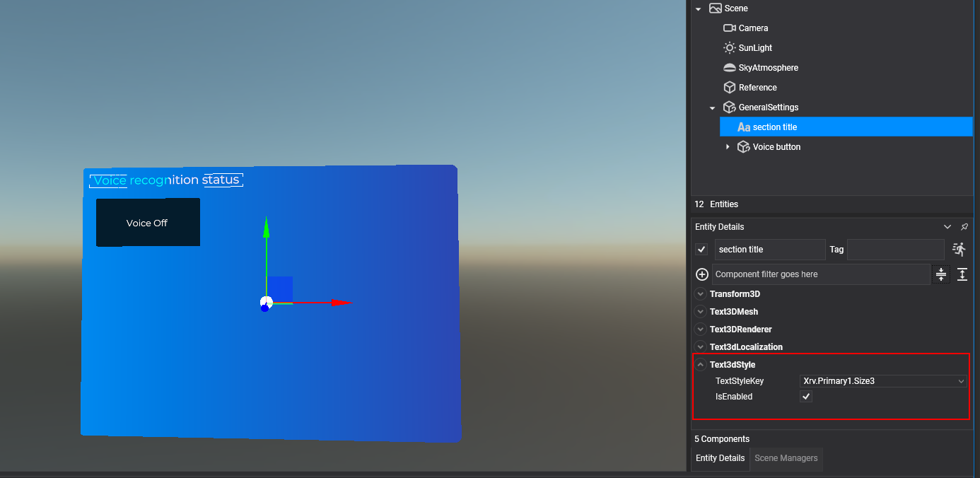Click the static entity running-man icon
This screenshot has height=478, width=980.
(959, 249)
